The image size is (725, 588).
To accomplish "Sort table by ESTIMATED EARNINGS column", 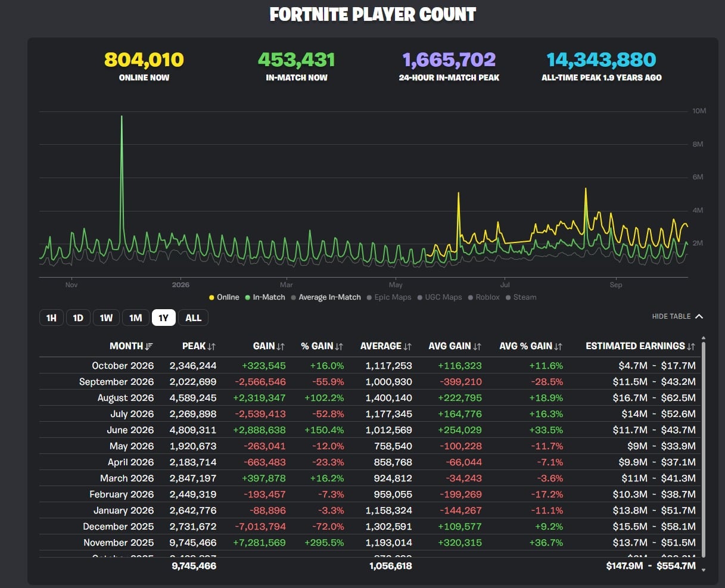I will (x=640, y=346).
